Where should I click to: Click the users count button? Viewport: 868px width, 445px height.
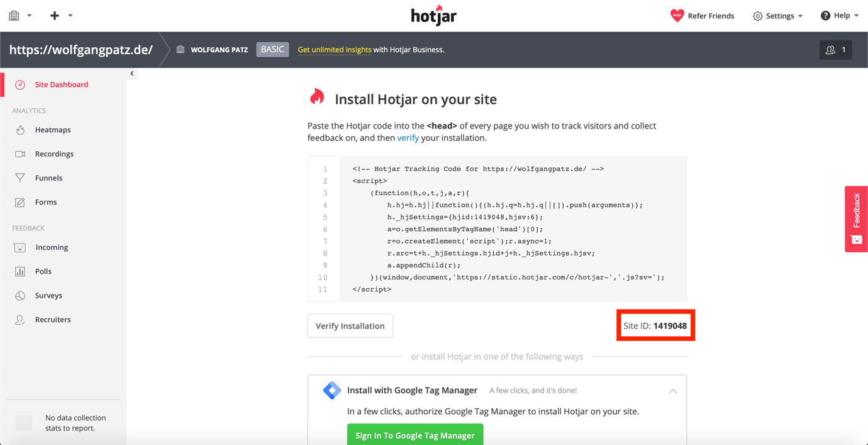coord(836,50)
